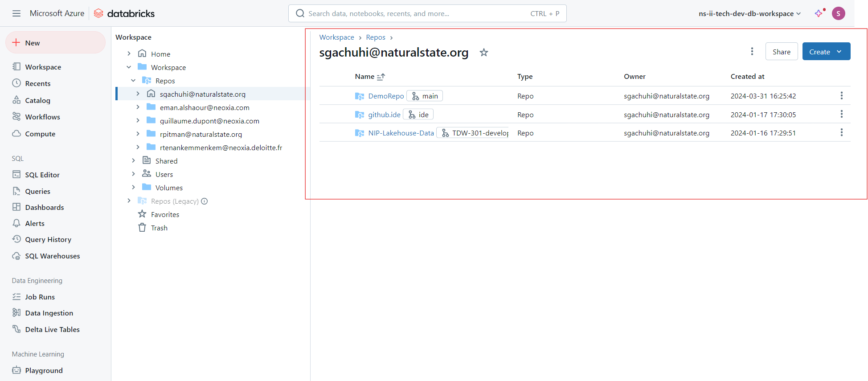Click the ide branch button for github.ide

click(418, 115)
